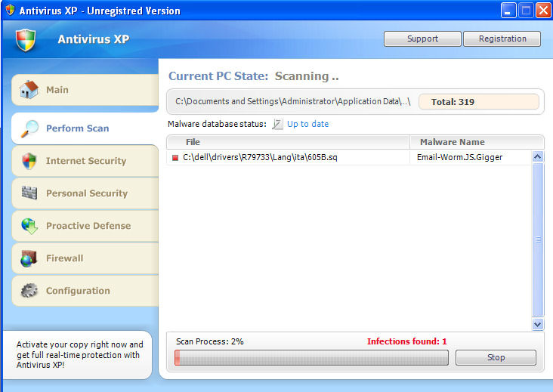The height and width of the screenshot is (392, 553).
Task: Follow the 'Up to date' link
Action: tap(307, 124)
